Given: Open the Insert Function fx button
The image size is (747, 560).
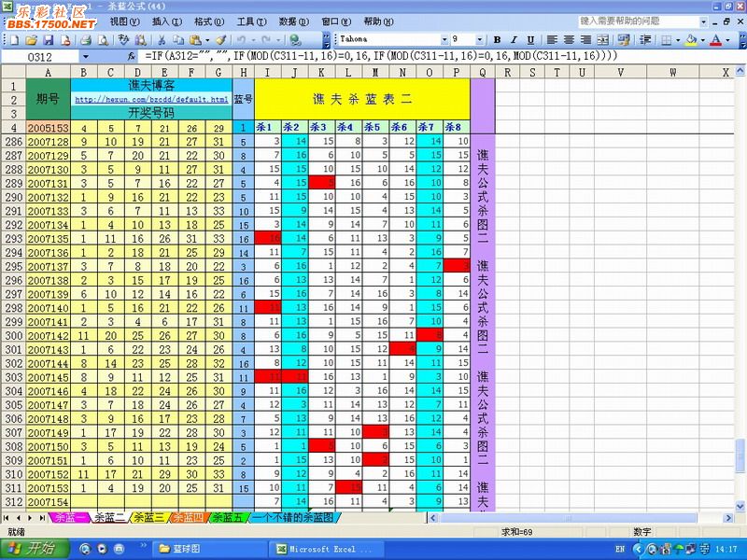Looking at the screenshot, I should 132,57.
